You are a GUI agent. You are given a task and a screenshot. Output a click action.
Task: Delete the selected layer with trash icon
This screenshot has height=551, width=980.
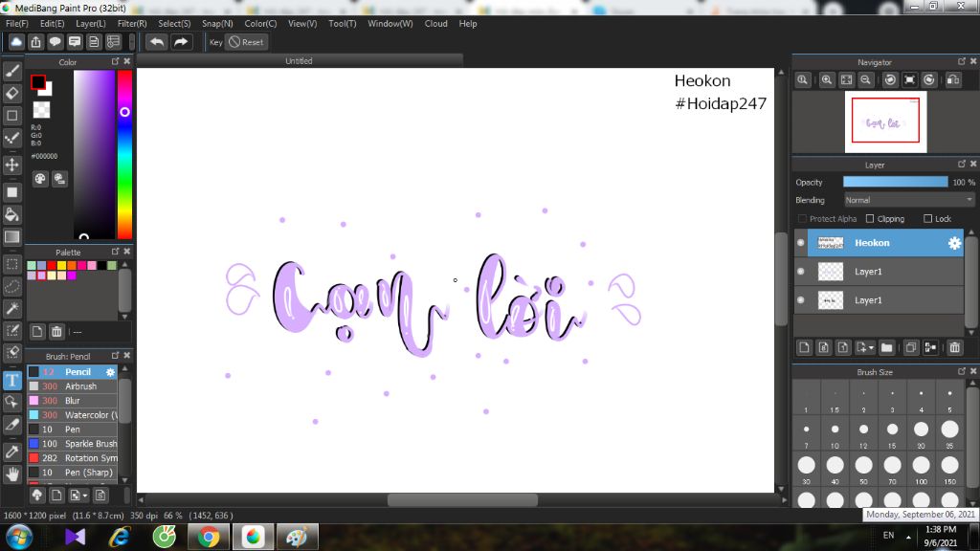pyautogui.click(x=954, y=347)
